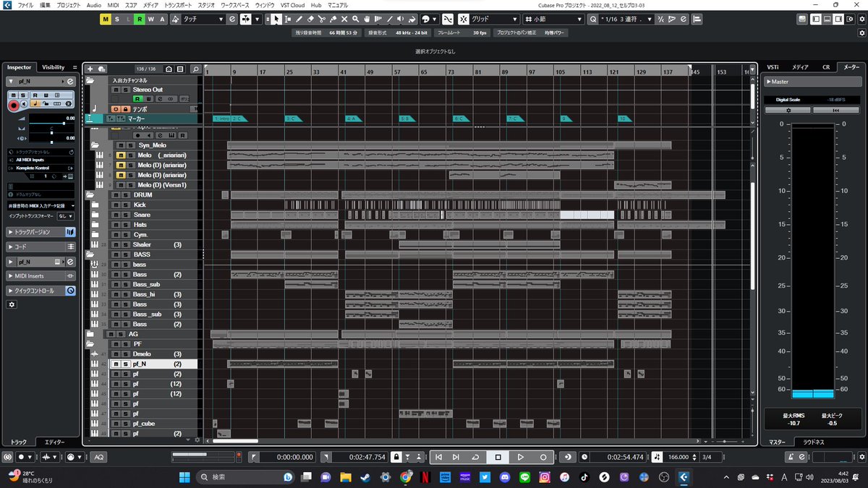
Task: Select the Split scissors tool
Action: pos(322,20)
